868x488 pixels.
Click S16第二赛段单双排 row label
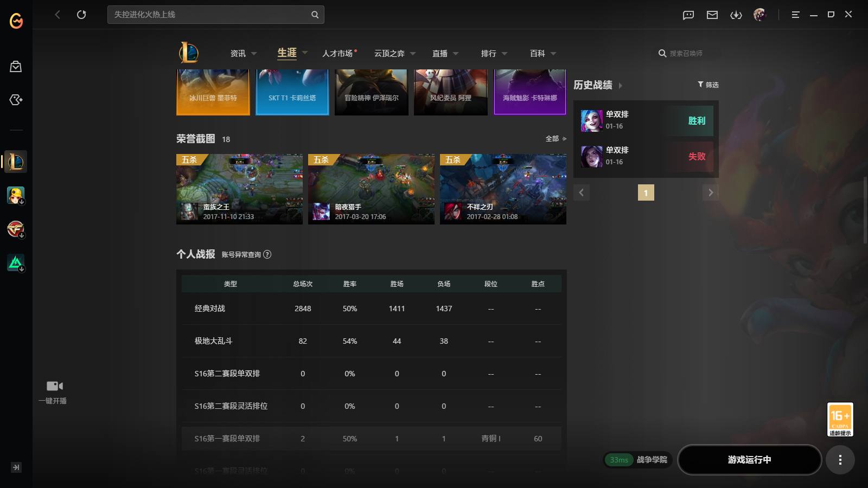(x=227, y=374)
